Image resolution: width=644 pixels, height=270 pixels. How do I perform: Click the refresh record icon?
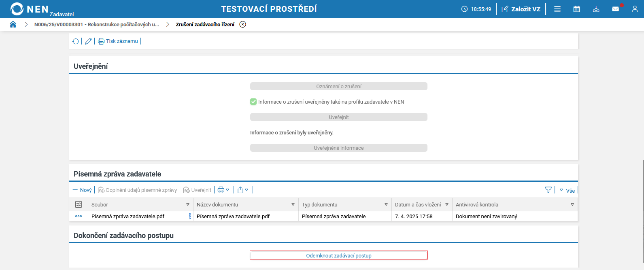coord(76,41)
